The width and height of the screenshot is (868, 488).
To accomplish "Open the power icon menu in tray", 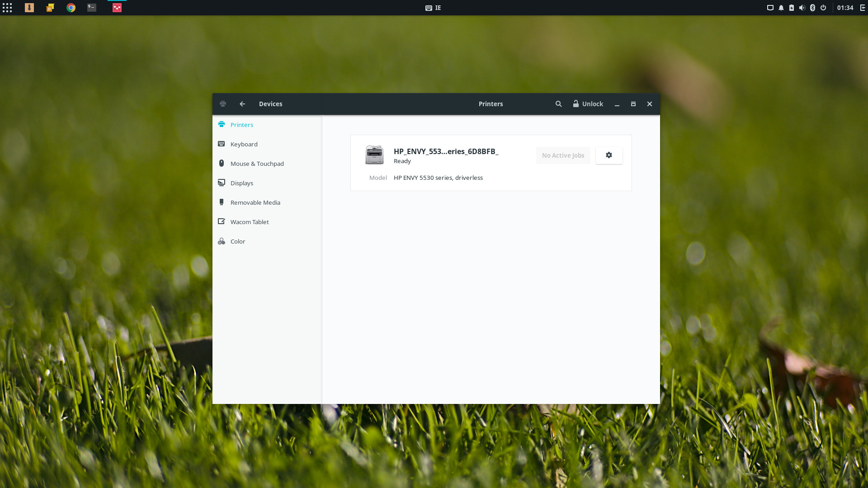I will click(x=823, y=8).
